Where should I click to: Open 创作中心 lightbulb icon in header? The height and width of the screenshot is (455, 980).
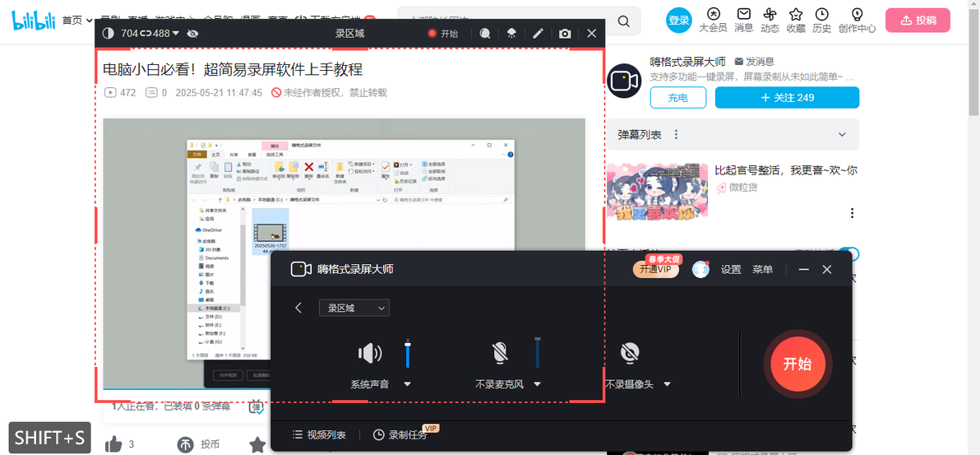pyautogui.click(x=857, y=21)
